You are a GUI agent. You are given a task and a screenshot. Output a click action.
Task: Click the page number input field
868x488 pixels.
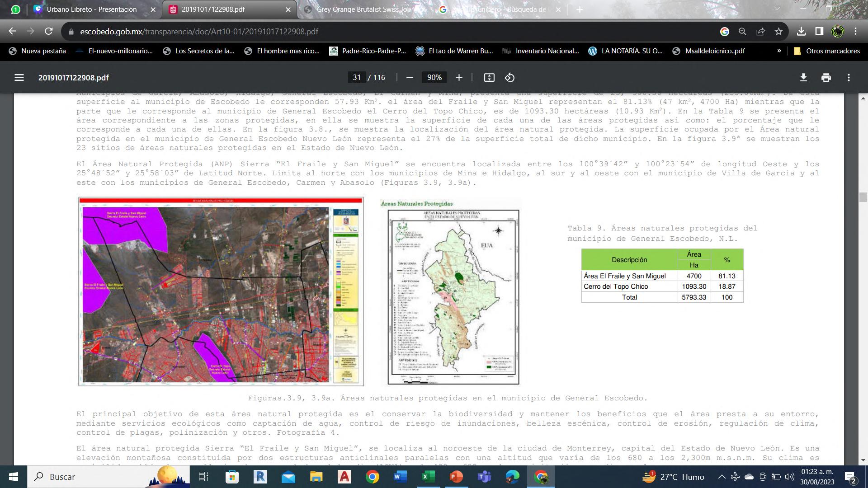pyautogui.click(x=357, y=78)
